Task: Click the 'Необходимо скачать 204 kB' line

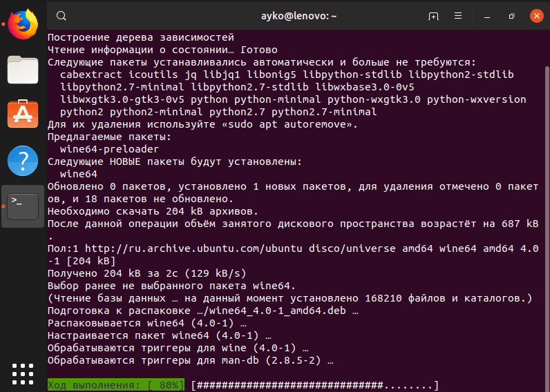Action: pyautogui.click(x=153, y=211)
